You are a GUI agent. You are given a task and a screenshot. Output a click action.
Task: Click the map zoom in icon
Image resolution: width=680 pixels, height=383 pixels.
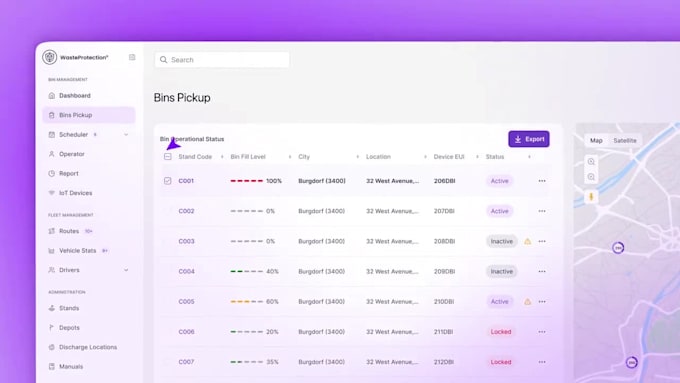click(x=591, y=162)
